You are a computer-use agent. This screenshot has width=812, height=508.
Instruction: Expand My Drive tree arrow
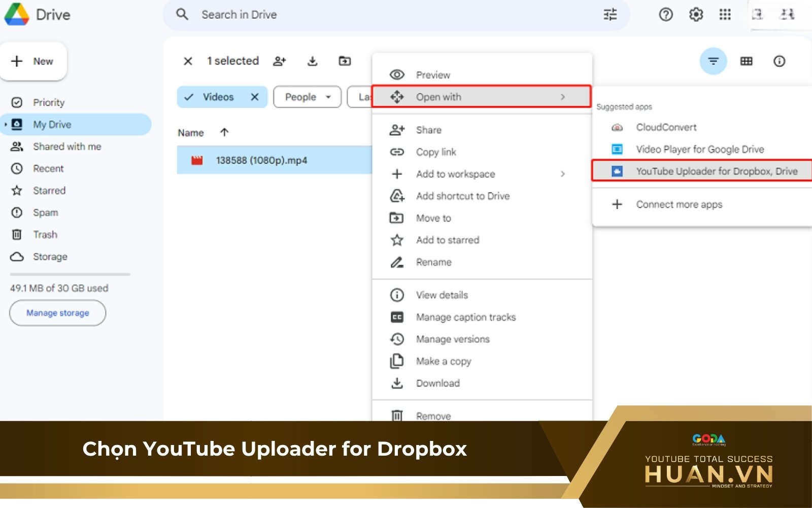[x=6, y=124]
